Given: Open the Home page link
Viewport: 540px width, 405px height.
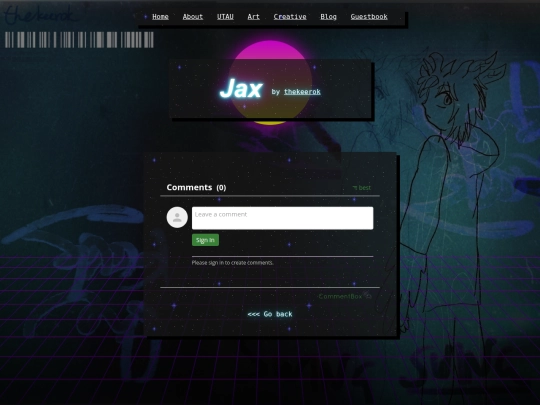Looking at the screenshot, I should [160, 17].
